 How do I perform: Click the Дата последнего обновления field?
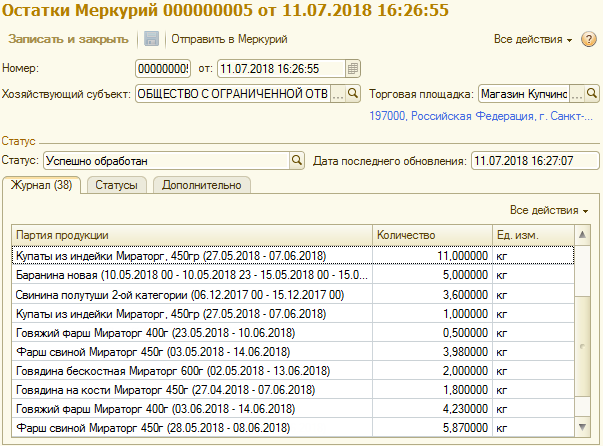point(535,160)
